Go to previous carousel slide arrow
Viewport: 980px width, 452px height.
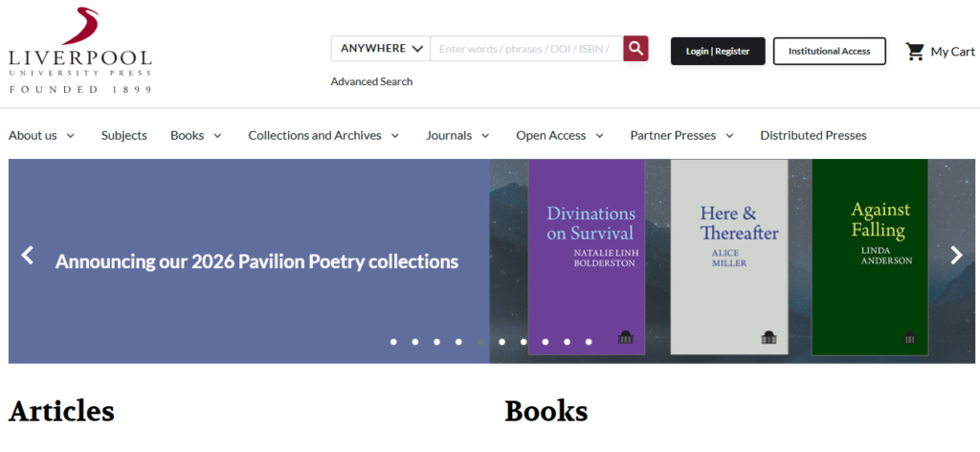[x=28, y=255]
